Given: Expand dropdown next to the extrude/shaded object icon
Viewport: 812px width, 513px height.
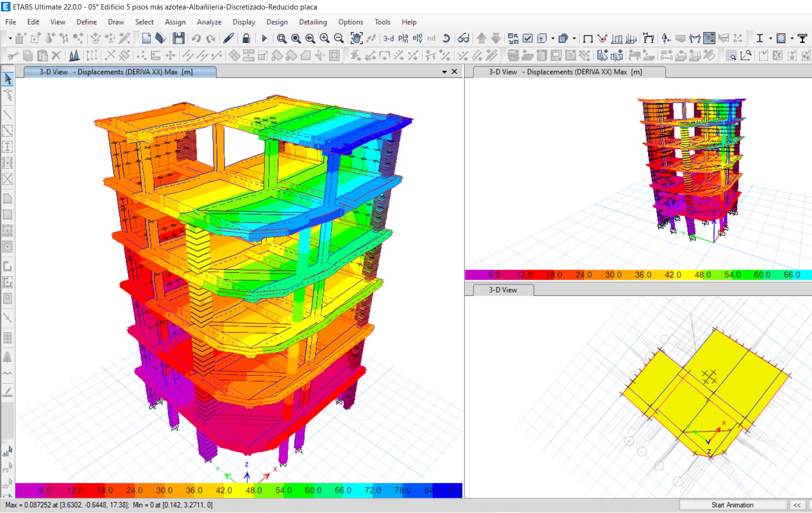Looking at the screenshot, I should point(574,38).
